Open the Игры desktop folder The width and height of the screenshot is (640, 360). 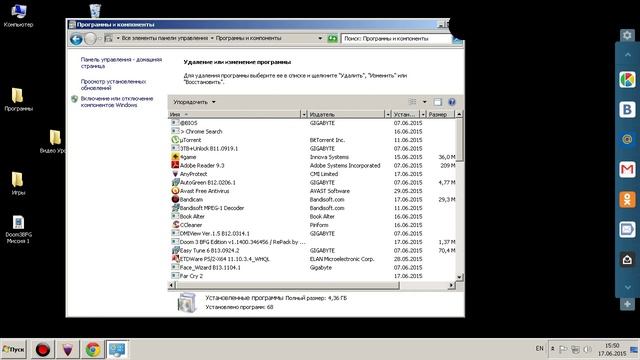(18, 183)
